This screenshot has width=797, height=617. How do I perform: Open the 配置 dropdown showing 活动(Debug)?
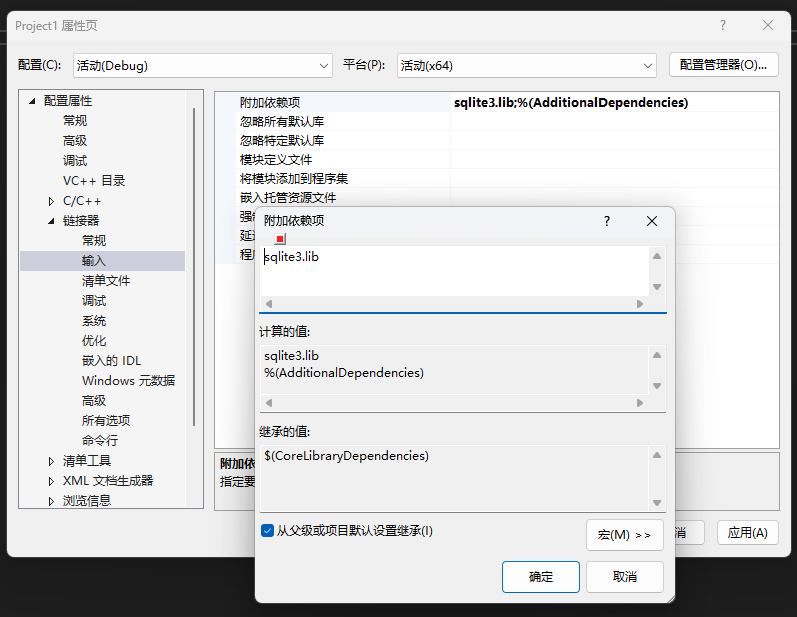[203, 65]
